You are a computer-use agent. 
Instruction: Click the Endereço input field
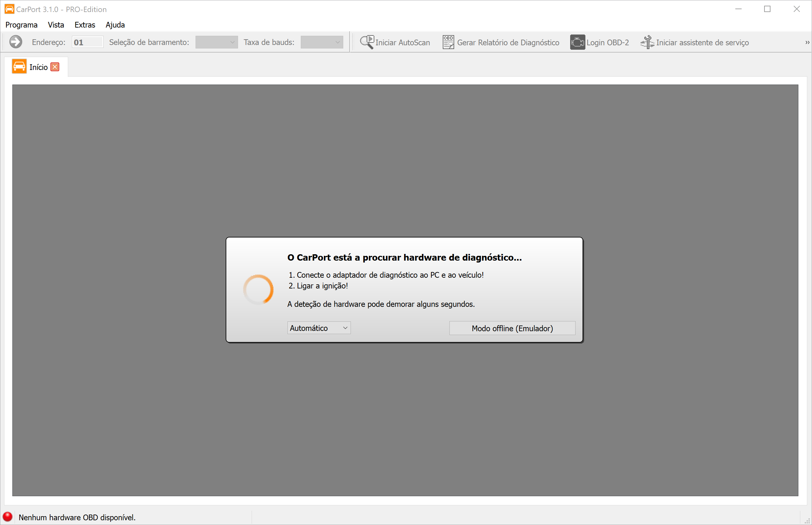point(87,42)
